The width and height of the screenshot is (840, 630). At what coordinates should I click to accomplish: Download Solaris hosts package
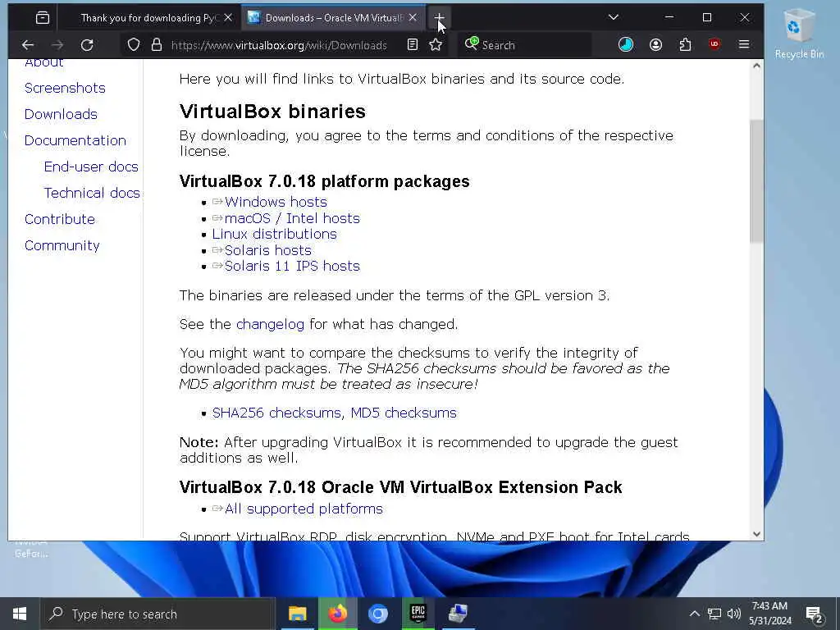(268, 250)
